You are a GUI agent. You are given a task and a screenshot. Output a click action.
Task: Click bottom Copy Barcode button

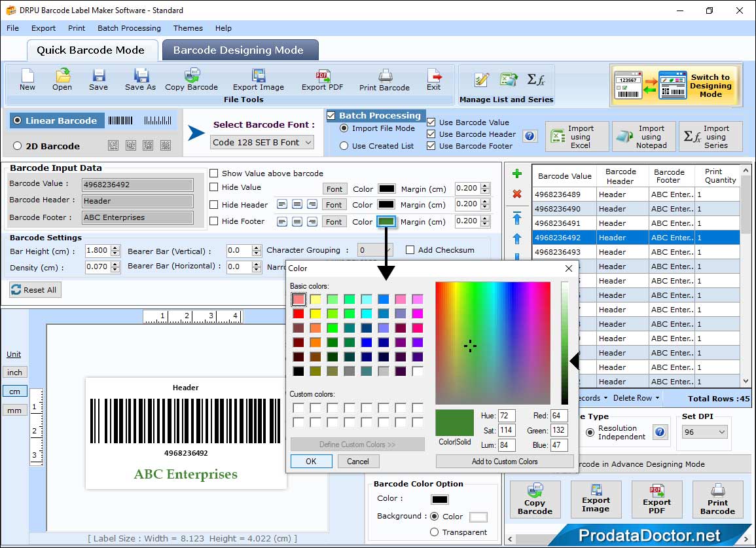pos(535,500)
